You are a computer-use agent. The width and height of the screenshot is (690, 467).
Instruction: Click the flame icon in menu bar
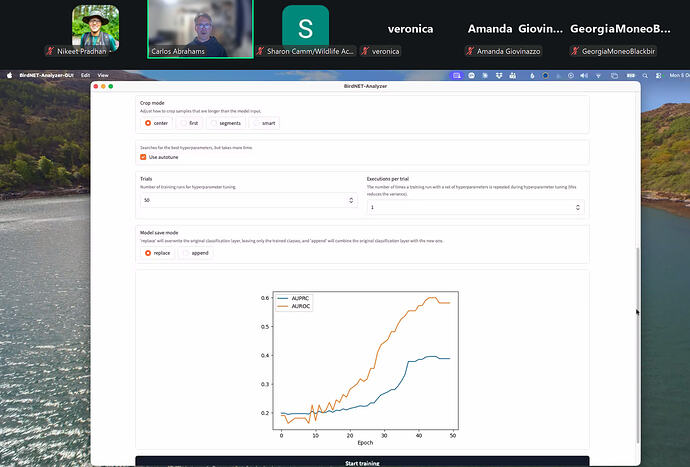(532, 76)
